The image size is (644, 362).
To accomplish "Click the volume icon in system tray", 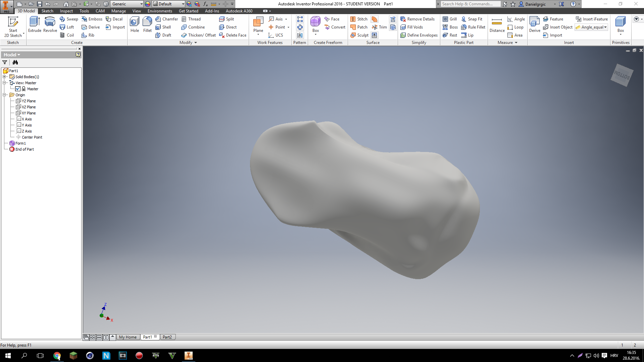I will [x=596, y=356].
